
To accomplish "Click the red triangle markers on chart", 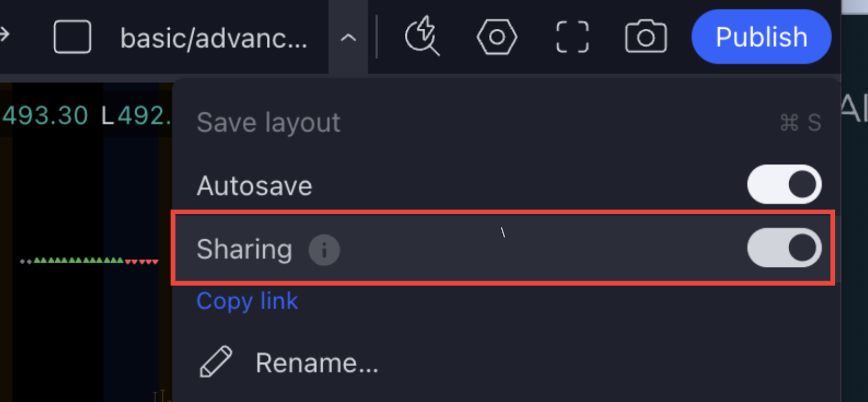I will [x=142, y=261].
